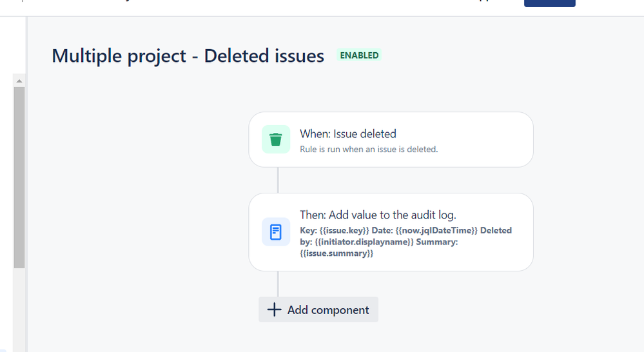
Task: Click the {{issue.key}} audit log message text
Action: tap(344, 230)
